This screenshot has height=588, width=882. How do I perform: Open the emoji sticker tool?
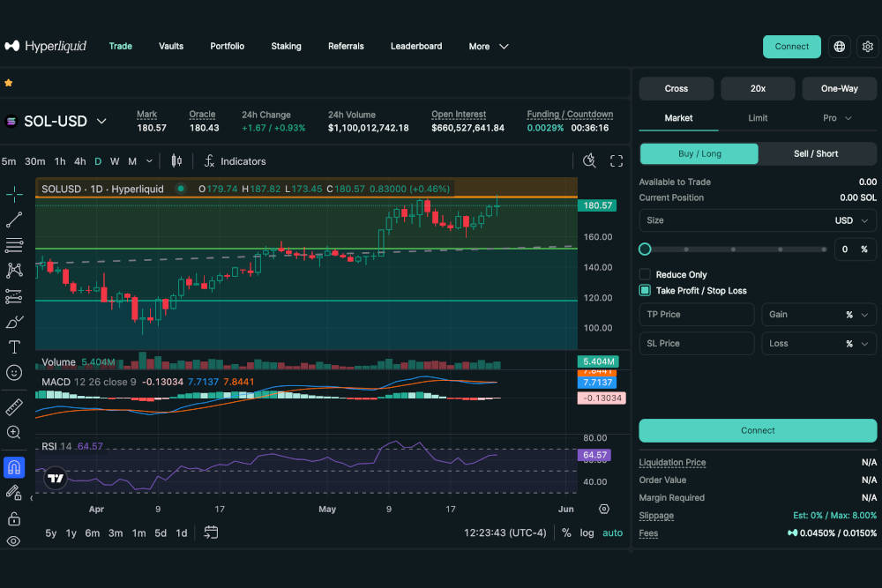[14, 372]
